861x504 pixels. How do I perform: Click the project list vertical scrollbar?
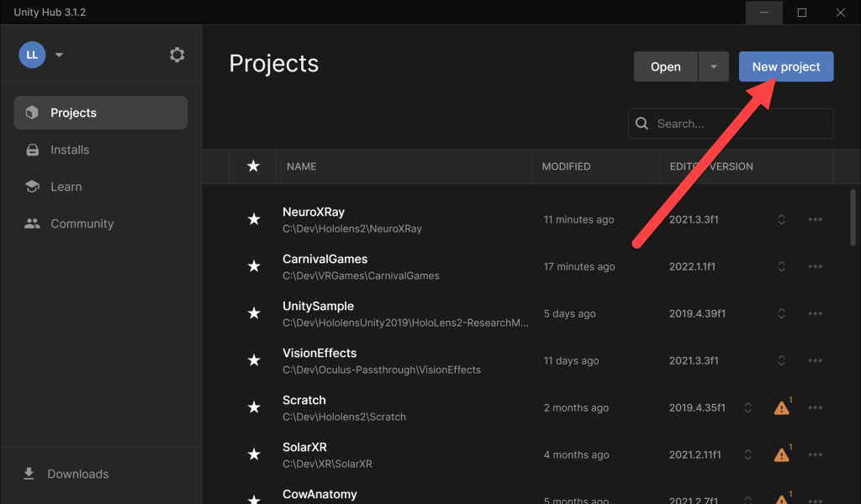click(x=853, y=218)
